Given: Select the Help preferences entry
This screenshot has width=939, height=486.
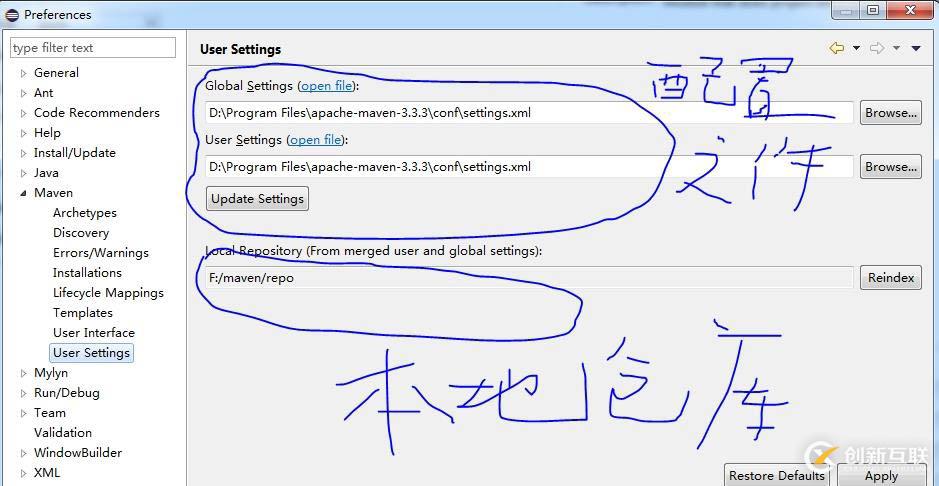Looking at the screenshot, I should pos(47,133).
